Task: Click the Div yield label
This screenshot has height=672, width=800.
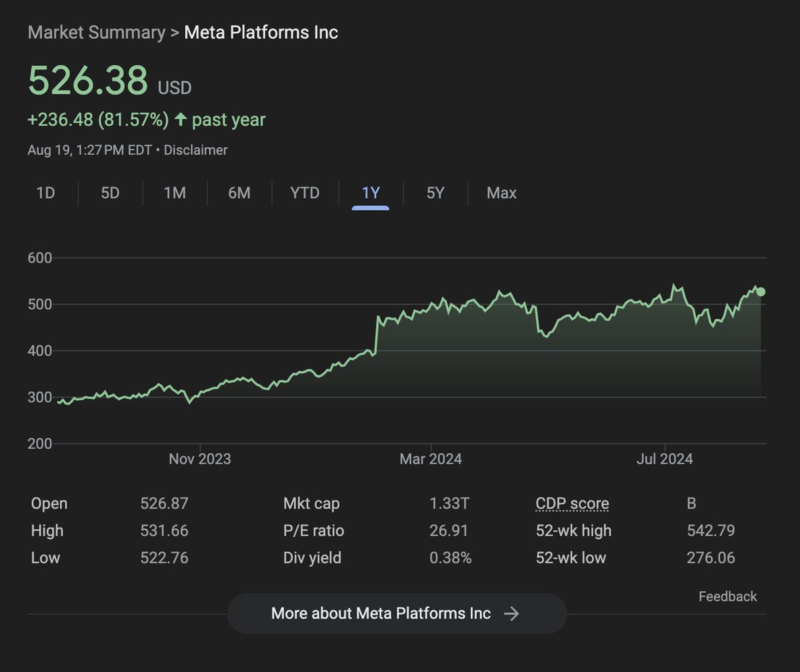Action: (x=312, y=557)
